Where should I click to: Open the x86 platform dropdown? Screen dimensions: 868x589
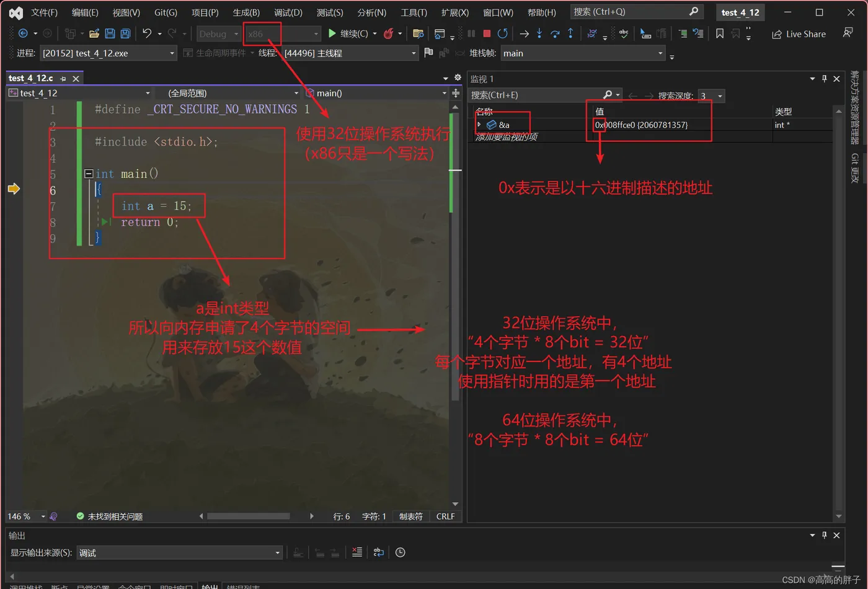[x=283, y=33]
